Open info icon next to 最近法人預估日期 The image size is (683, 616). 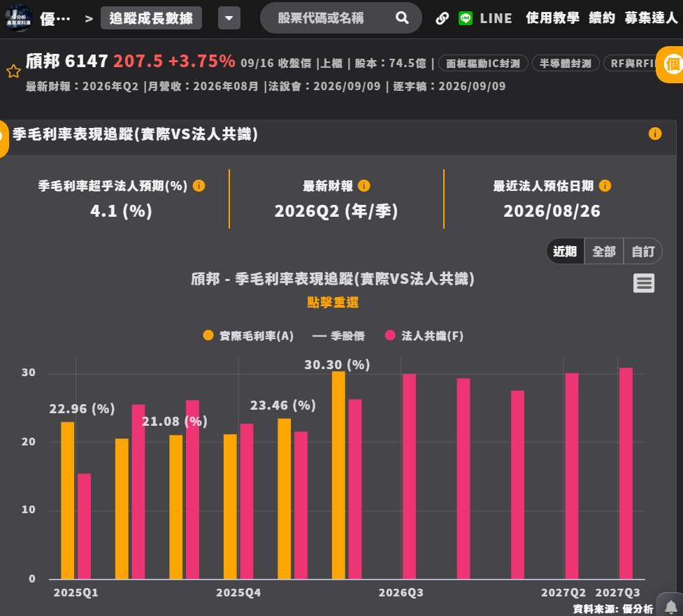(x=605, y=186)
